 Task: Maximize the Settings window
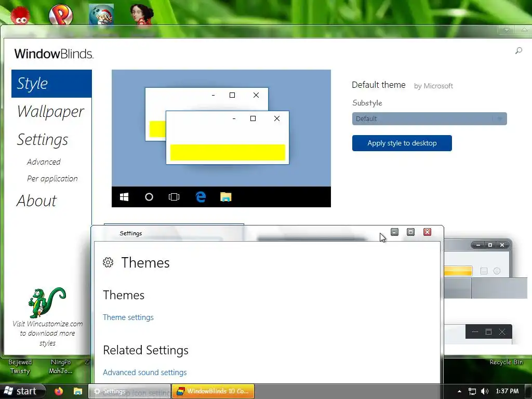tap(410, 232)
